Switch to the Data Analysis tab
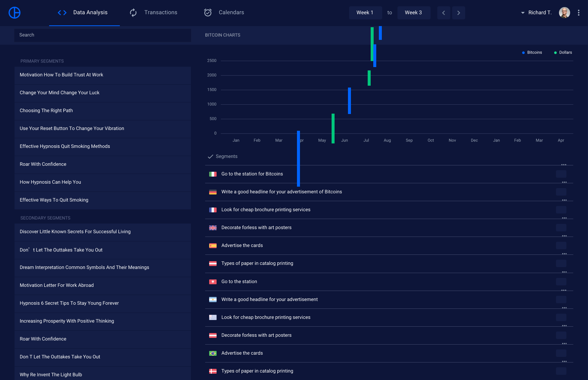The height and width of the screenshot is (380, 588). [84, 13]
